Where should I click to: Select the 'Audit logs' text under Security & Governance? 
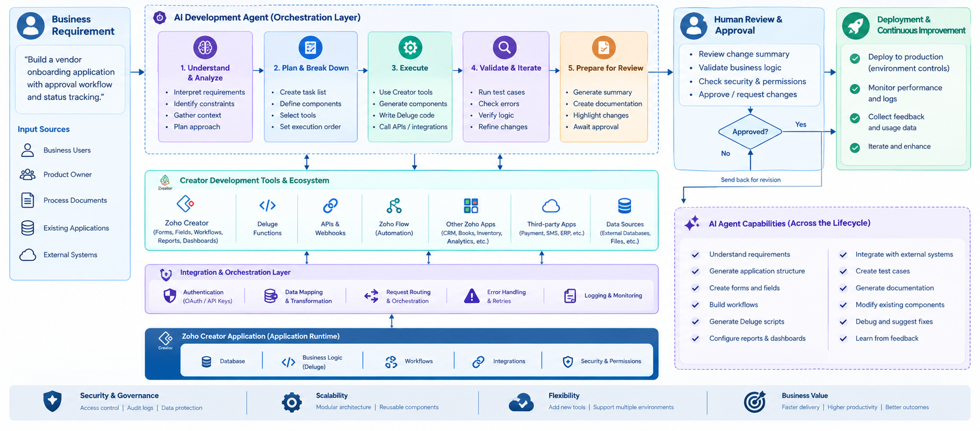(x=140, y=408)
